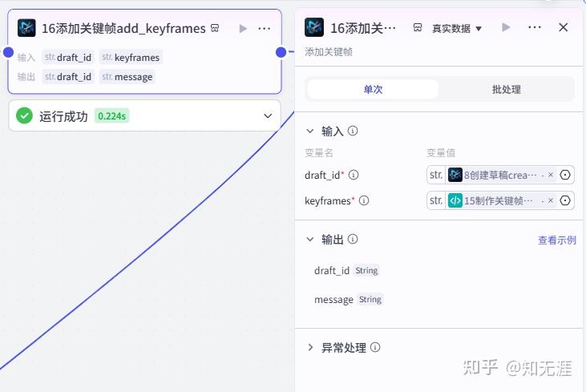Viewport: 586px width, 392px height.
Task: Switch to the 批处理 tab
Action: 506,89
